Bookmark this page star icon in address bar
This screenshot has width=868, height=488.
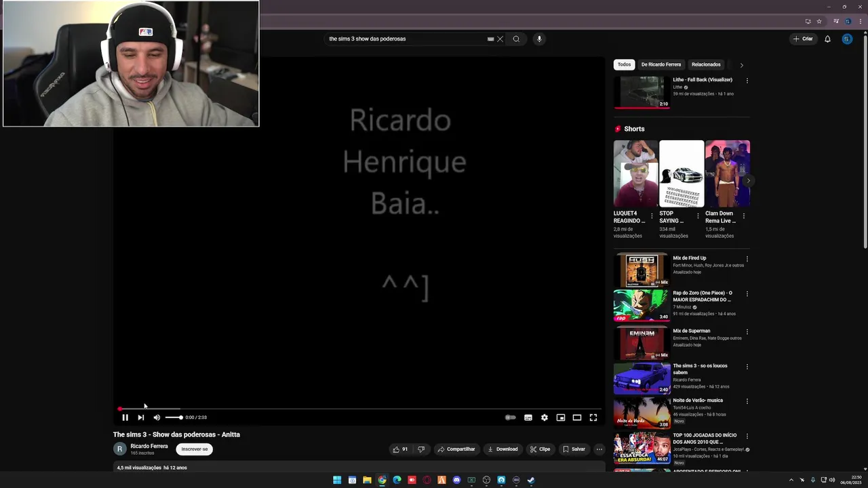click(818, 21)
